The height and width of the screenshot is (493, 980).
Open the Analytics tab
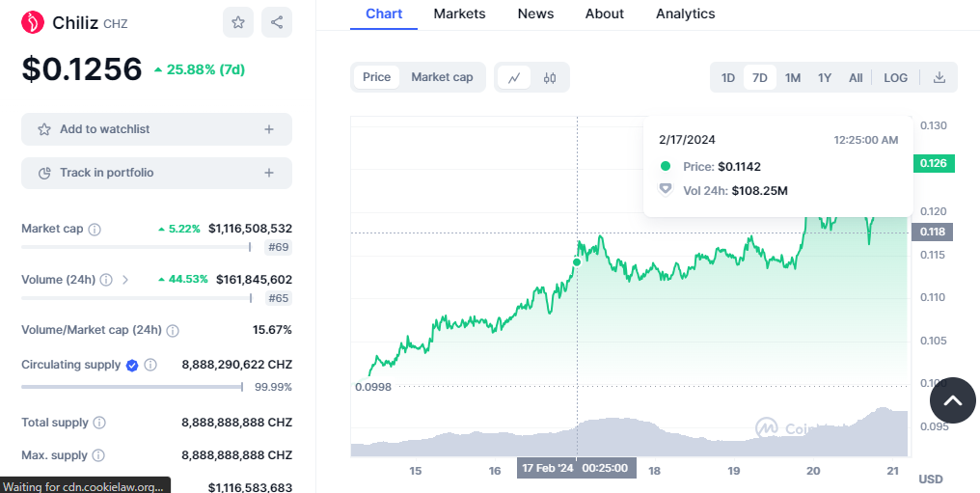pos(686,14)
